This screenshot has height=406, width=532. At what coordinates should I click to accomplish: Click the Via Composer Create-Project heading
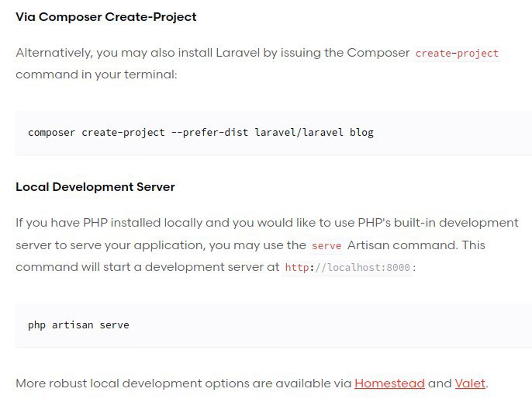coord(105,17)
